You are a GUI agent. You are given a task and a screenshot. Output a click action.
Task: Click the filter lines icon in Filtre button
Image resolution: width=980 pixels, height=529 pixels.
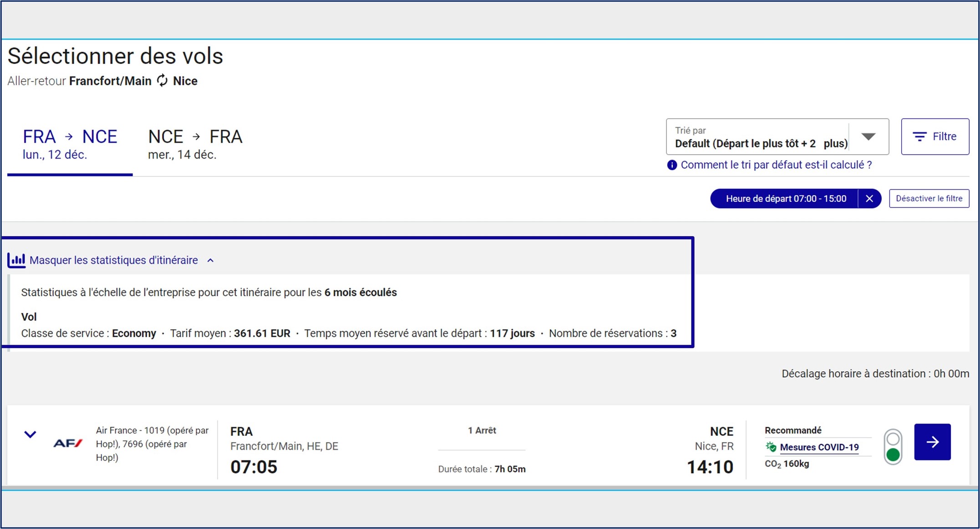919,136
